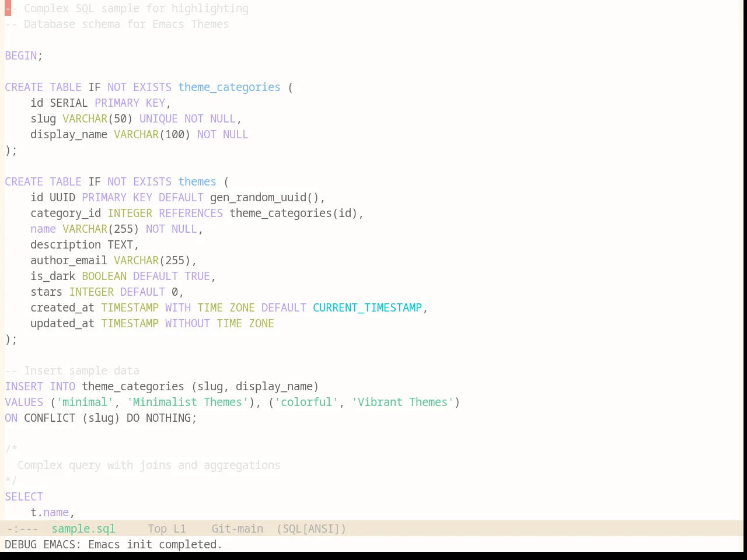The image size is (747, 560).
Task: Click the BEGIN keyword
Action: (x=21, y=55)
